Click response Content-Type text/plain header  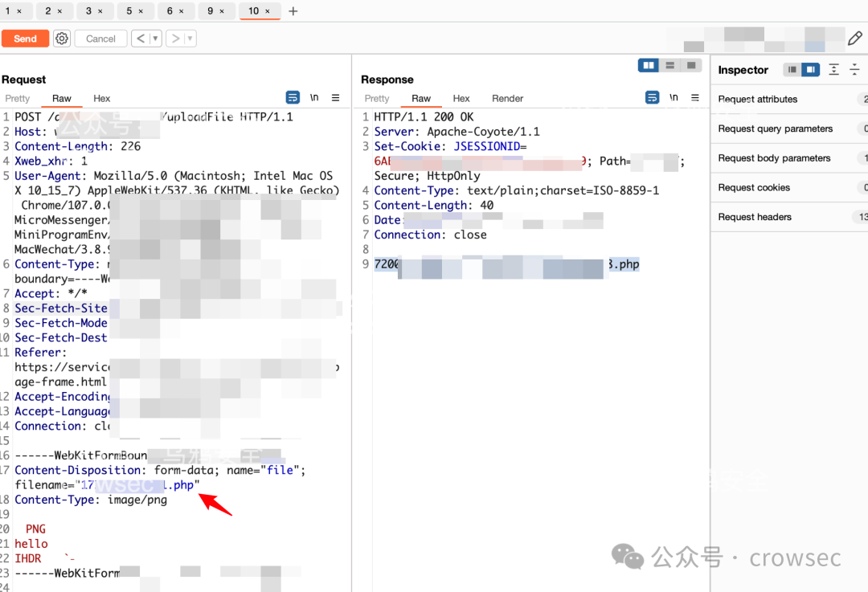click(x=517, y=190)
